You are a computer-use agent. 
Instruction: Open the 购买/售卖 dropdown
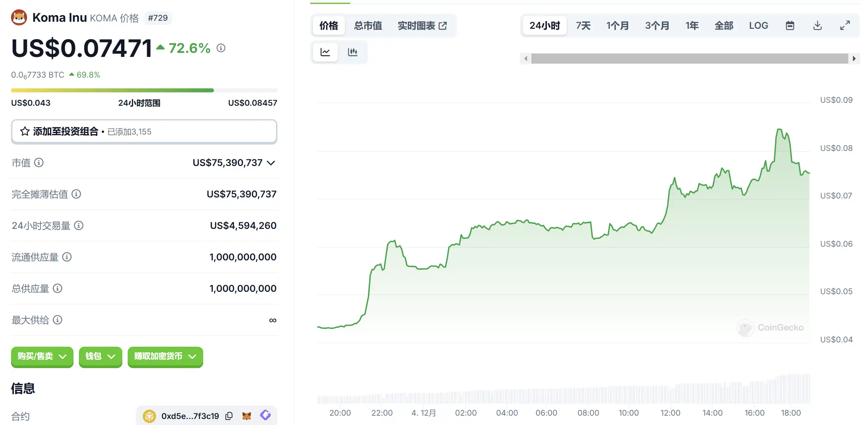42,356
